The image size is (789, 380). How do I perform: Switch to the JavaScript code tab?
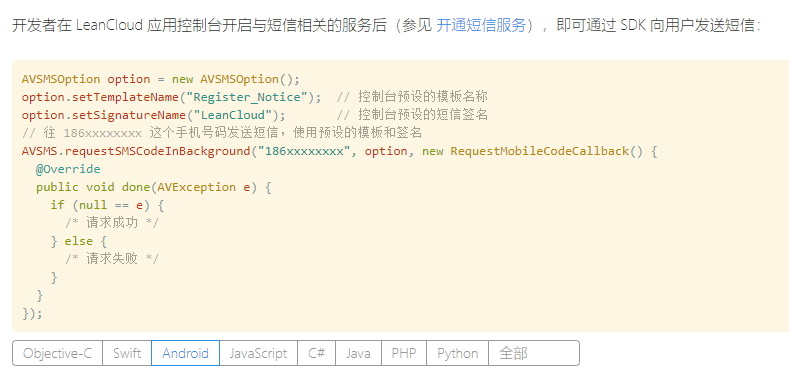(x=258, y=353)
